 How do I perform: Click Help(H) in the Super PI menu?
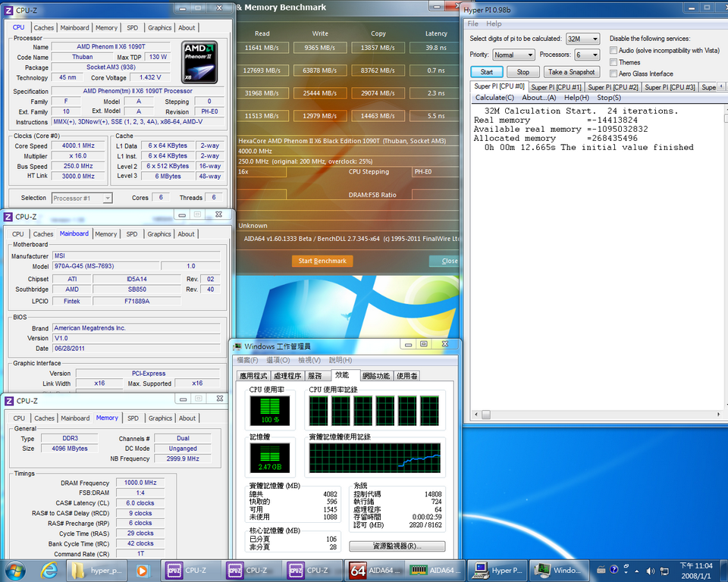(576, 98)
